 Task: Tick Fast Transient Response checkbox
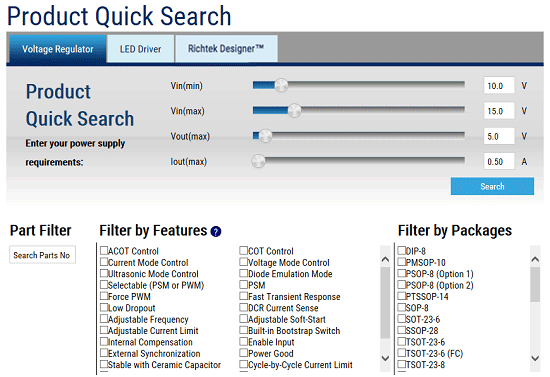coord(243,296)
